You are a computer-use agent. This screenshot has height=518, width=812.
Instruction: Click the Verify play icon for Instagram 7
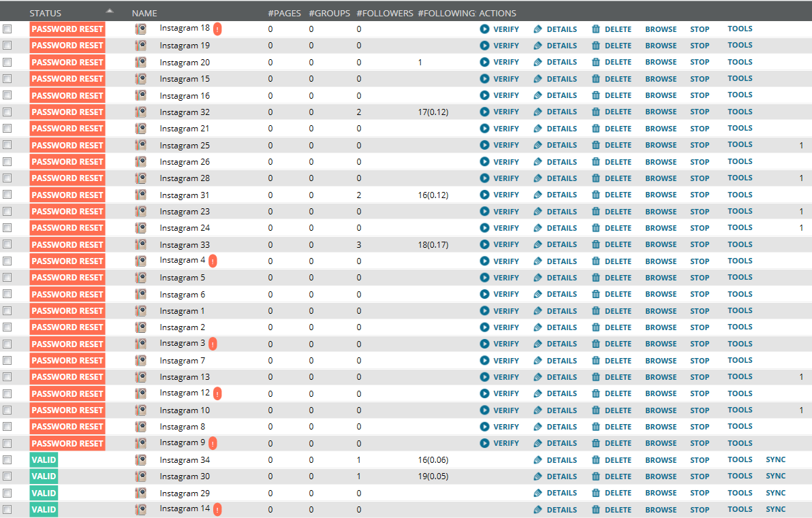tap(484, 360)
